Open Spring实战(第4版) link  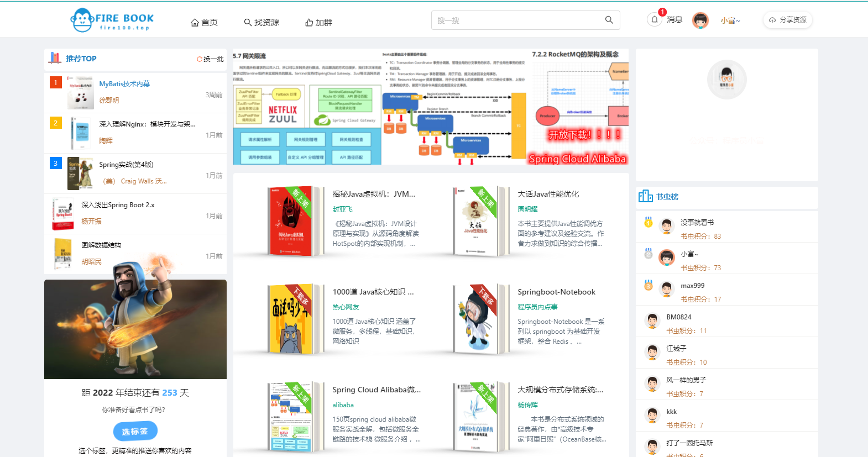pyautogui.click(x=126, y=164)
